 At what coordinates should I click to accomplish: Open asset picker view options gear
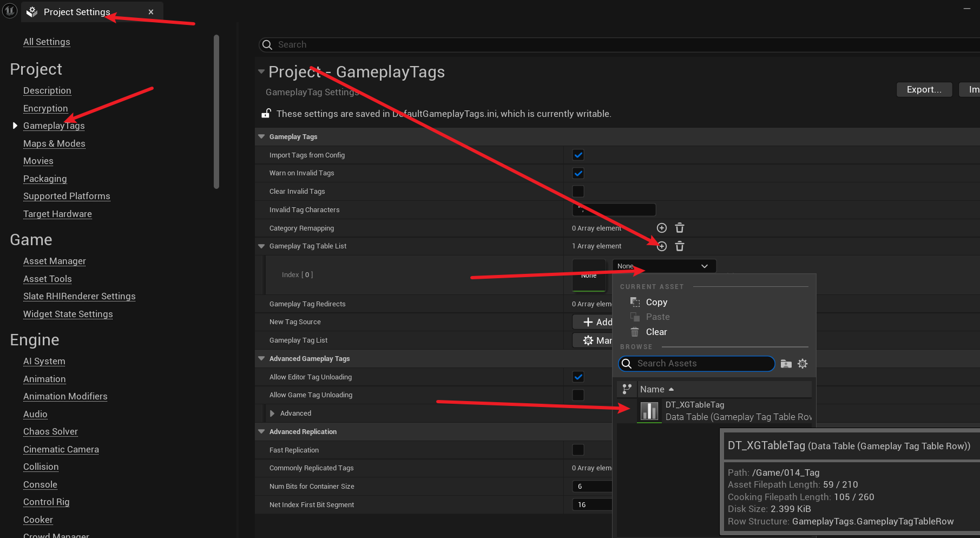click(803, 364)
